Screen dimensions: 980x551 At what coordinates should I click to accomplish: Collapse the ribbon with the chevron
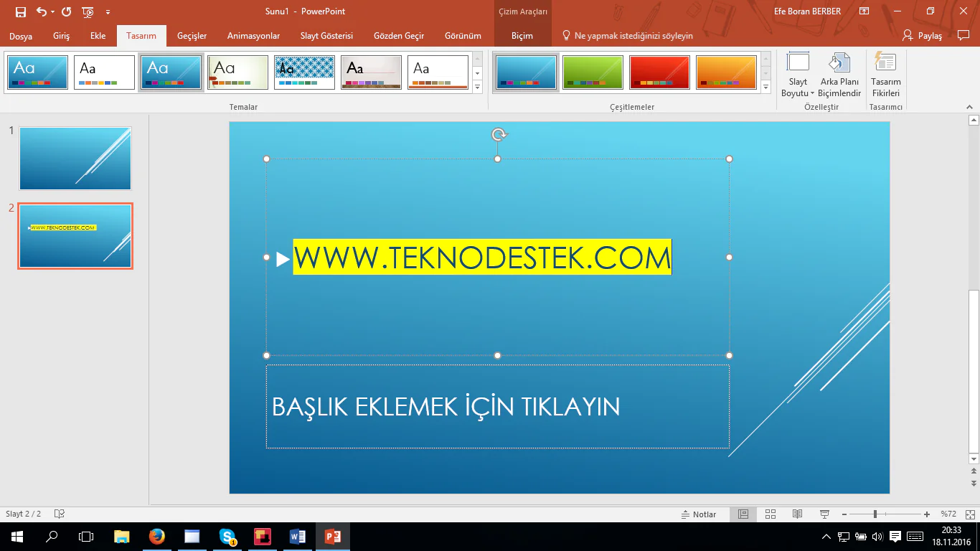click(x=969, y=107)
